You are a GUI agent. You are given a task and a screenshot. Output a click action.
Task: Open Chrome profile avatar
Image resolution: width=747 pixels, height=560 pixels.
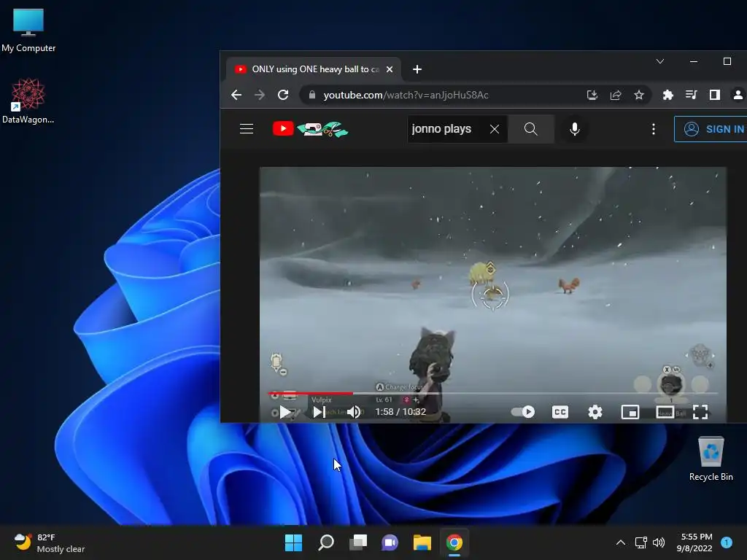click(x=738, y=95)
